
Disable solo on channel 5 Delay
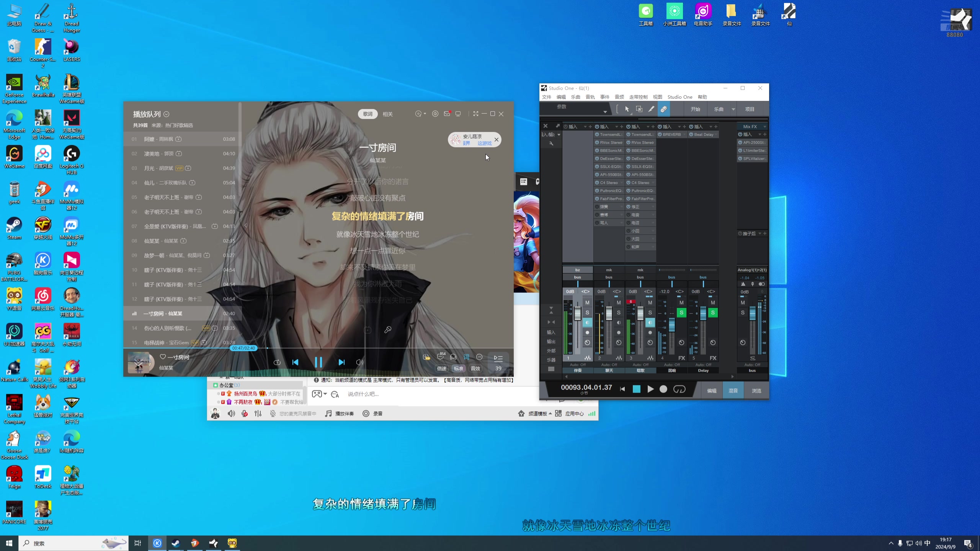coord(713,313)
